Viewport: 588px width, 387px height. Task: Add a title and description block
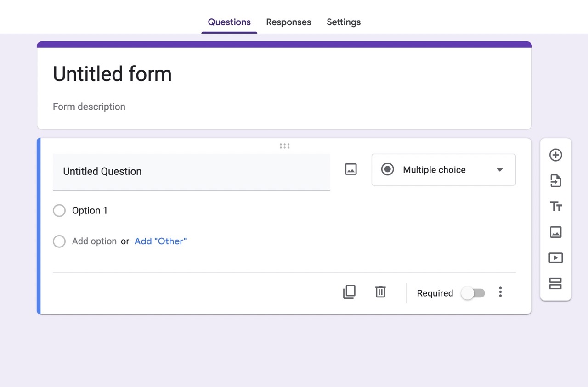[x=555, y=206]
